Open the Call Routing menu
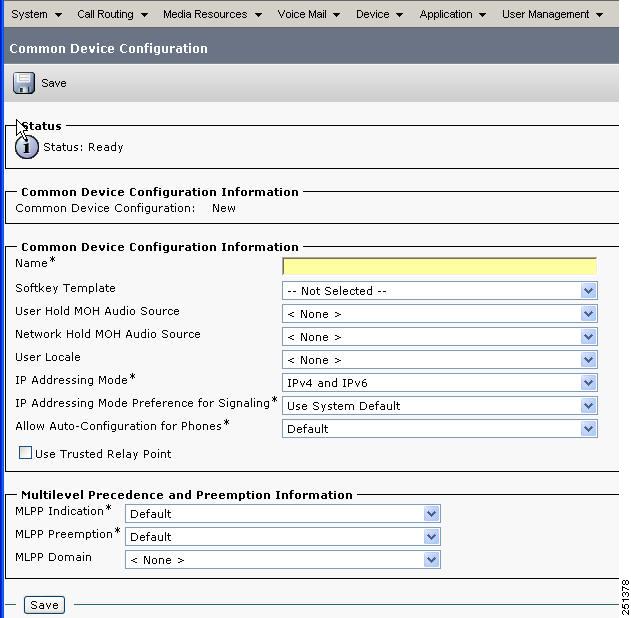 [x=112, y=14]
